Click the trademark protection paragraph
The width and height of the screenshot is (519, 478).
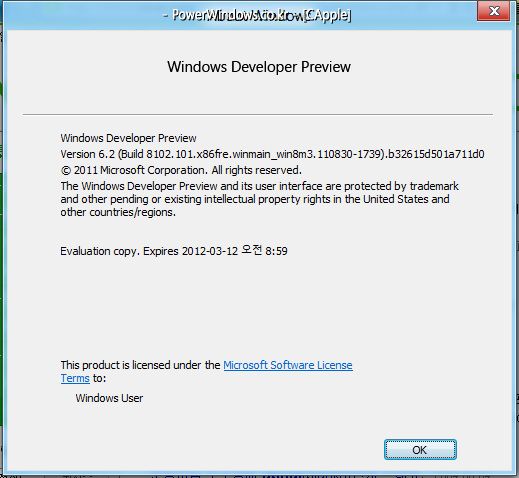coord(259,199)
